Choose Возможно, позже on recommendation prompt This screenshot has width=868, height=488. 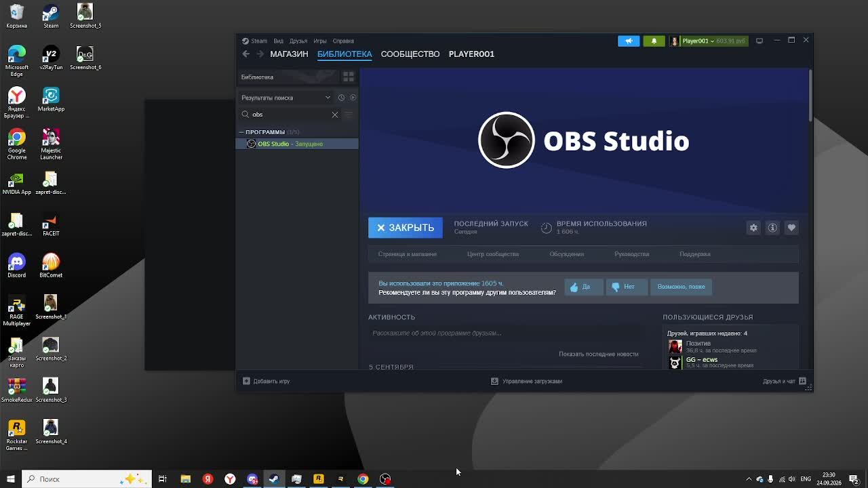click(682, 287)
